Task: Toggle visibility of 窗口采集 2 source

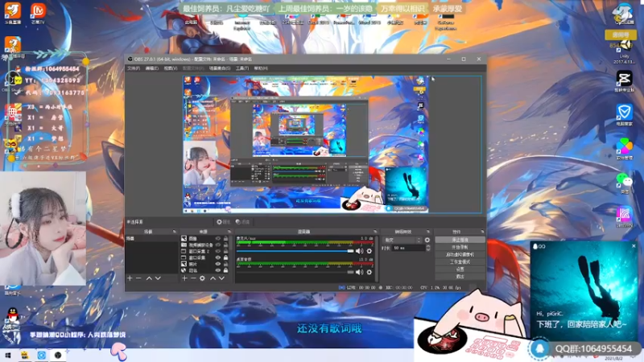Action: point(217,251)
